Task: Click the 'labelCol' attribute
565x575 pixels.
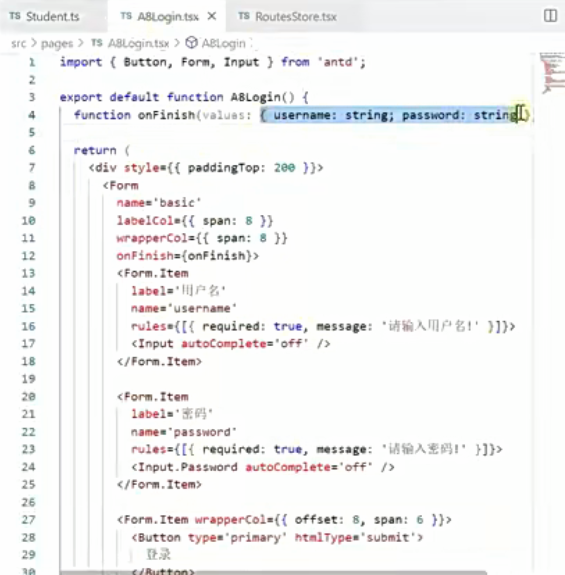Action: [145, 221]
